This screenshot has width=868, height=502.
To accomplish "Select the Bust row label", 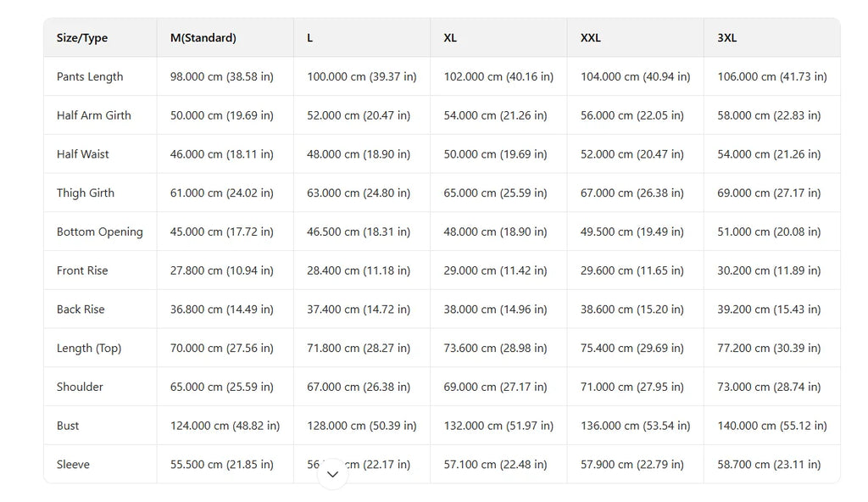I will pyautogui.click(x=68, y=426).
